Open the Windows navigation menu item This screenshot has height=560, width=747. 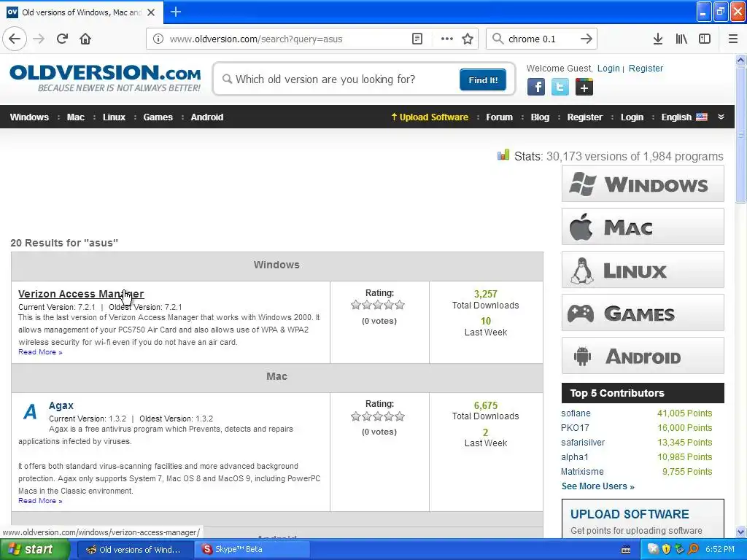click(29, 117)
